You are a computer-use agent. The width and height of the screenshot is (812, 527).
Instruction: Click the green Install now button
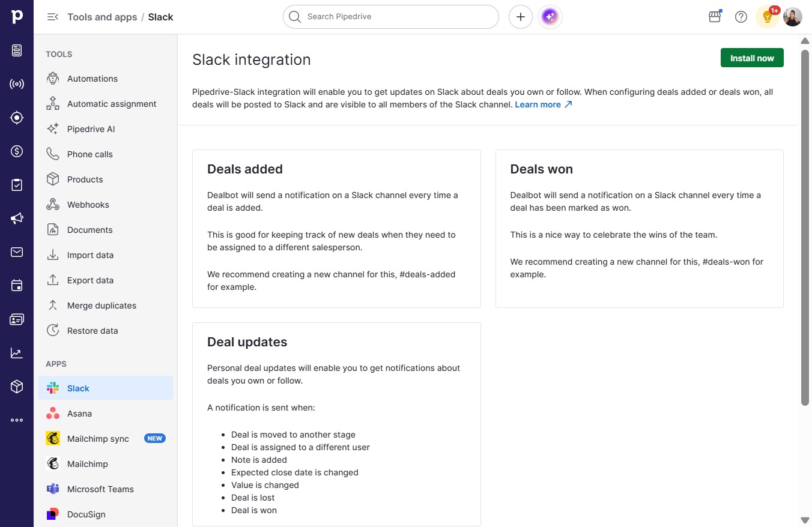752,58
